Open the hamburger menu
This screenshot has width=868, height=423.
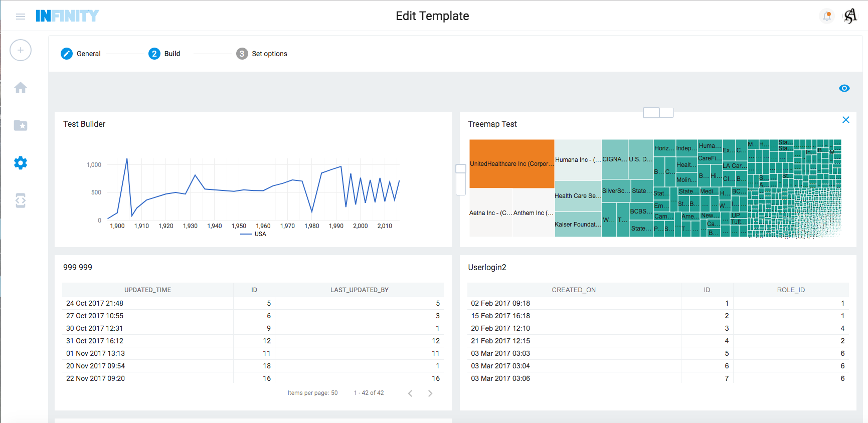pyautogui.click(x=21, y=17)
